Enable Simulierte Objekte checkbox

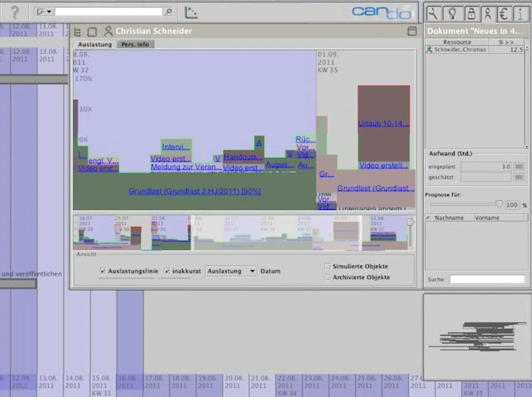[328, 266]
